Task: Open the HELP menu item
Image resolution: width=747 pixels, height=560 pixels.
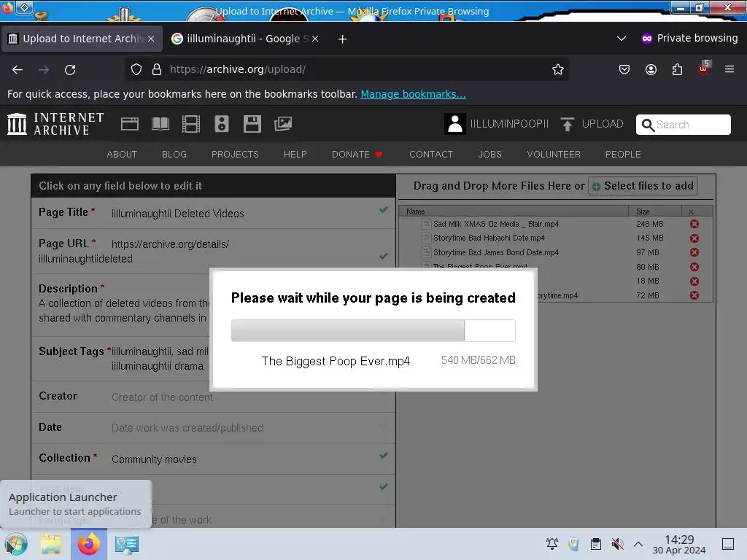Action: point(295,155)
